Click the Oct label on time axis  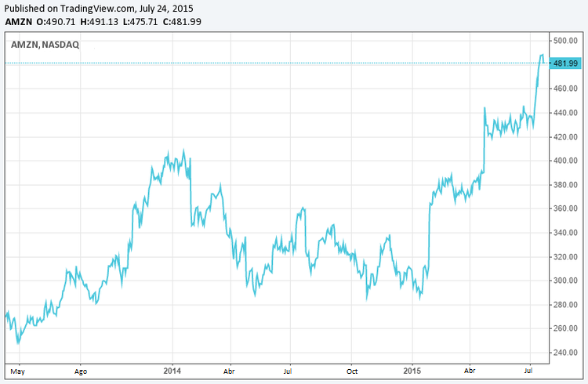(353, 369)
